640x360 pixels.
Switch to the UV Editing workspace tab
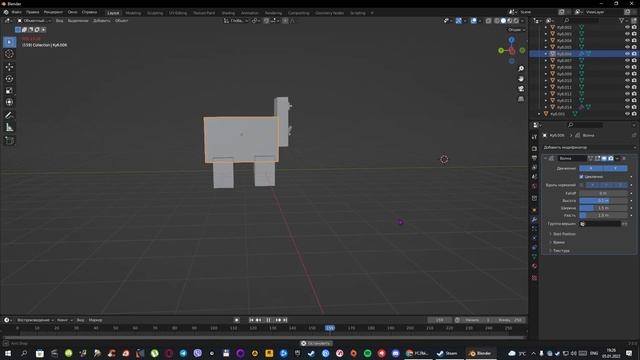pos(178,13)
